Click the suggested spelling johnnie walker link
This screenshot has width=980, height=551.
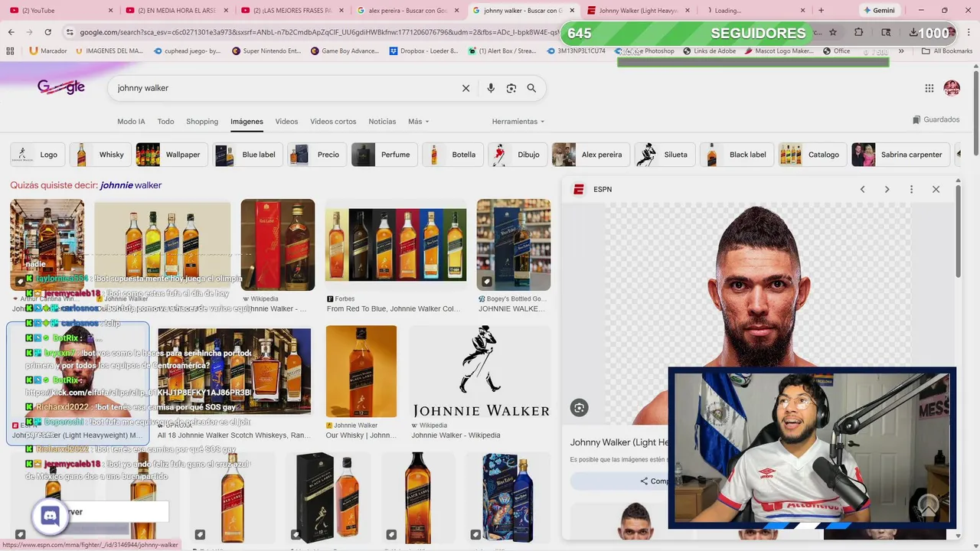pyautogui.click(x=131, y=185)
